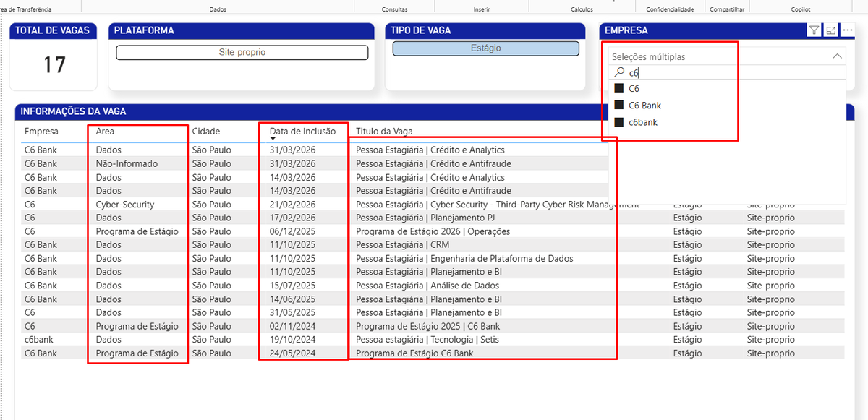Sort by the Empresa column header
Screen dimensions: 868x420
(41, 132)
